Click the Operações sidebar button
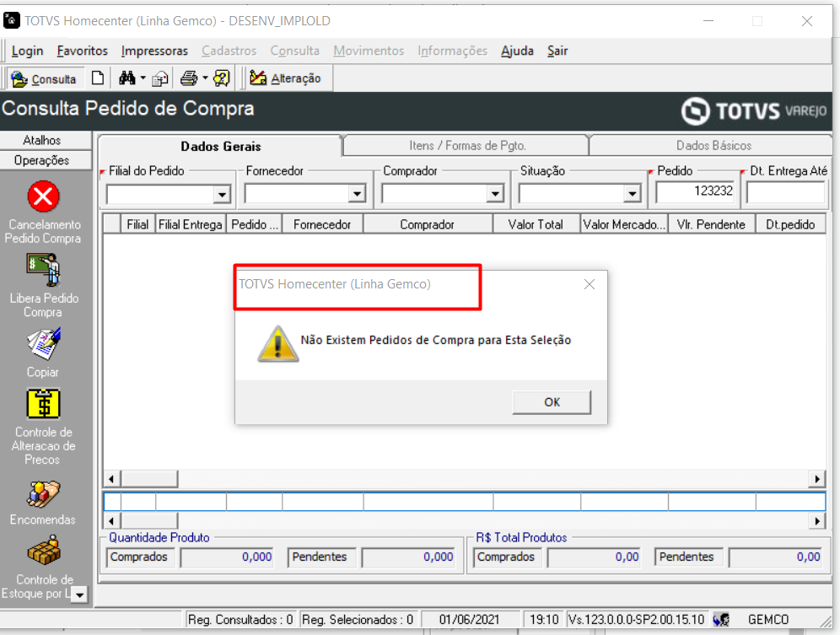The width and height of the screenshot is (840, 635). [42, 160]
